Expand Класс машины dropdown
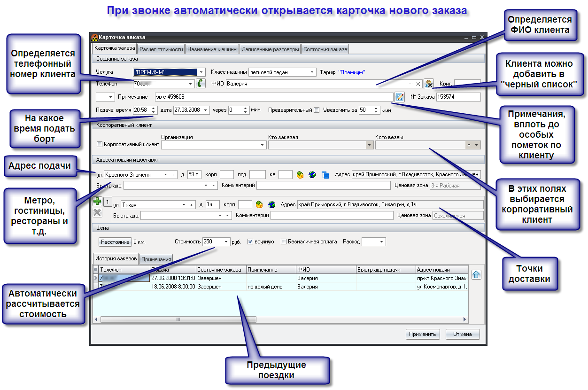The width and height of the screenshot is (588, 390). click(x=312, y=72)
